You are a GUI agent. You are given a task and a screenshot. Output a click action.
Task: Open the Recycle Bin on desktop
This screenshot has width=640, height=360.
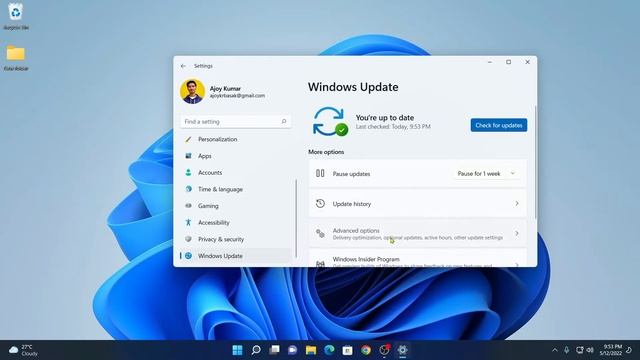[x=16, y=16]
